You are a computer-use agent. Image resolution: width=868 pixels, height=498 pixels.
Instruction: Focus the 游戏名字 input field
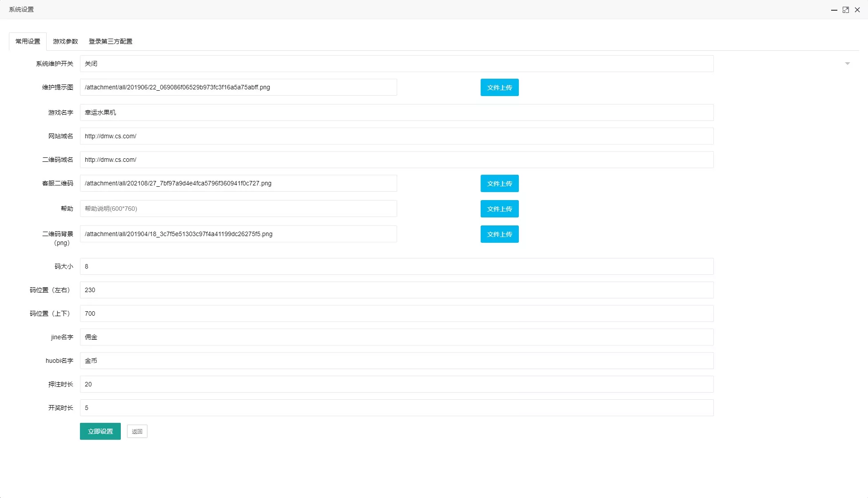coord(396,112)
